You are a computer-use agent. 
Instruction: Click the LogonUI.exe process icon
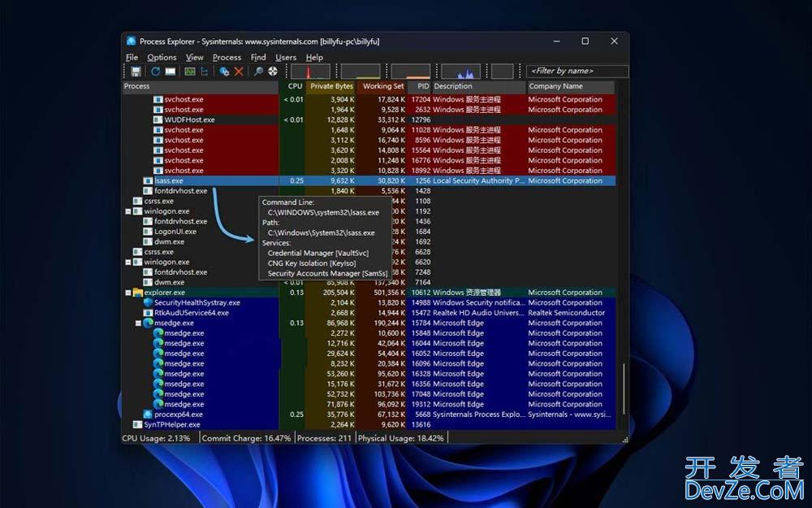[148, 232]
